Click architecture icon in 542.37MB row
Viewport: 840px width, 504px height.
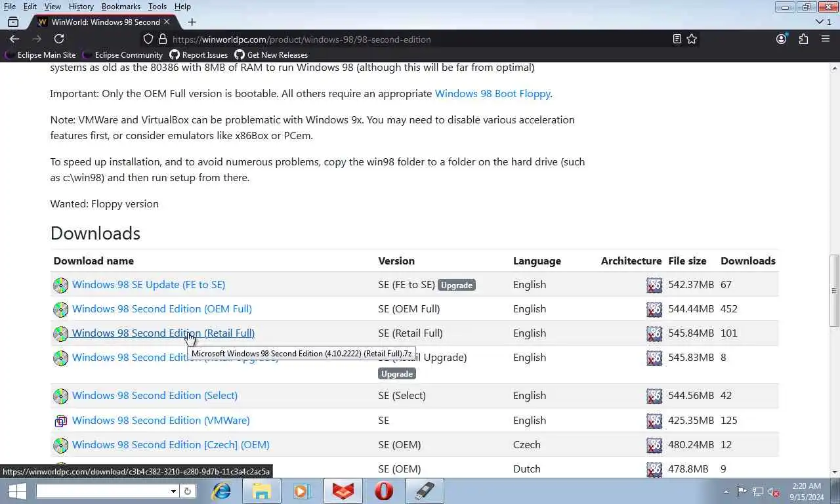(x=654, y=285)
